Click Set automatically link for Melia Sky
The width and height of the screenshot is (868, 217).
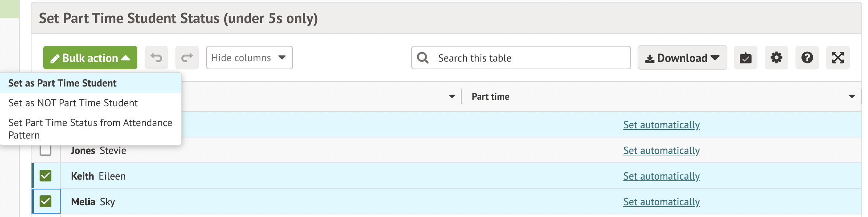pos(661,202)
